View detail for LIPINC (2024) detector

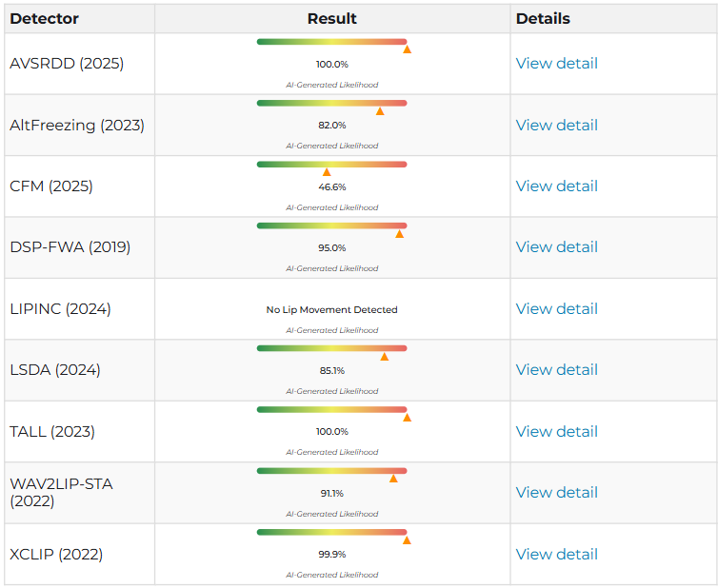pyautogui.click(x=556, y=309)
